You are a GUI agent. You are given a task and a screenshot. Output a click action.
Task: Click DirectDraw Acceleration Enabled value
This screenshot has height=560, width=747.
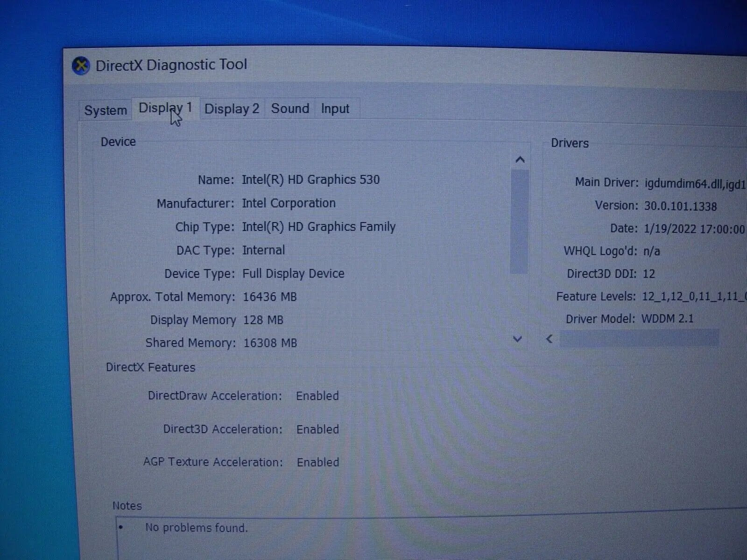[x=317, y=396]
